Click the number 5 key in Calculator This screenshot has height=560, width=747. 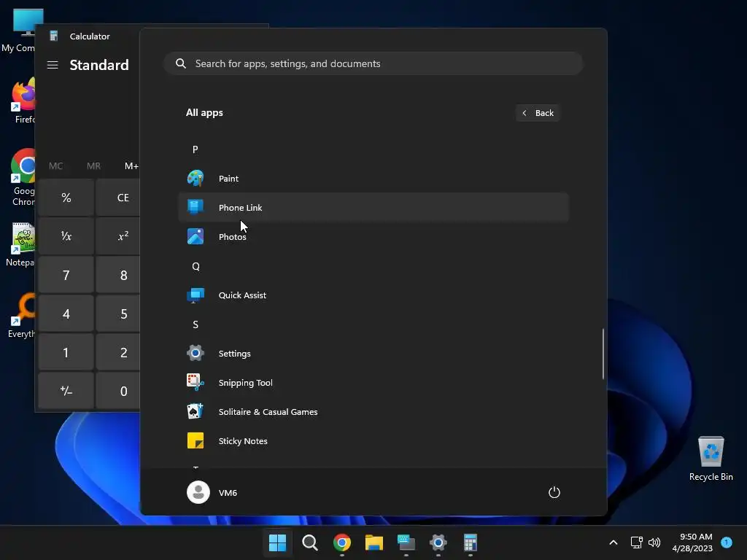point(118,314)
